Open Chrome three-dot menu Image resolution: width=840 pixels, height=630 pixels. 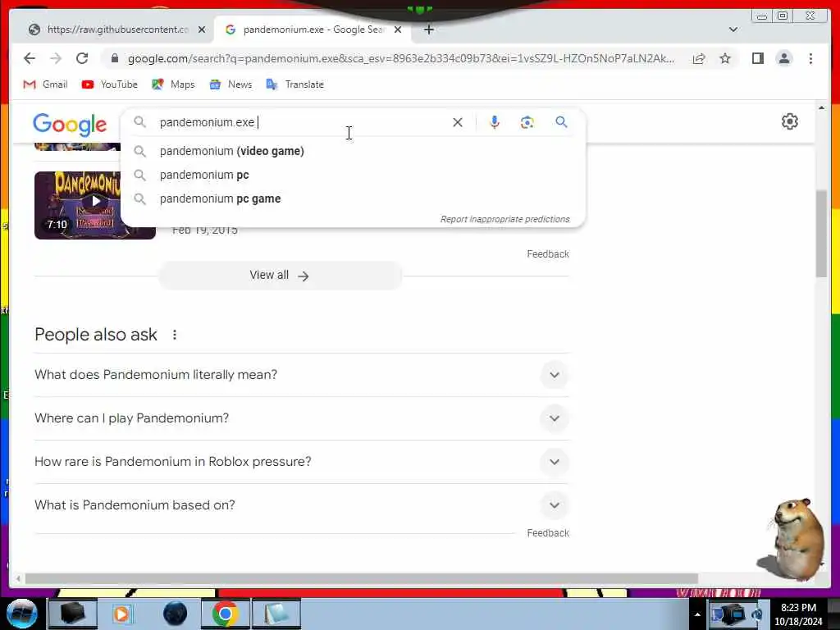pyautogui.click(x=810, y=58)
